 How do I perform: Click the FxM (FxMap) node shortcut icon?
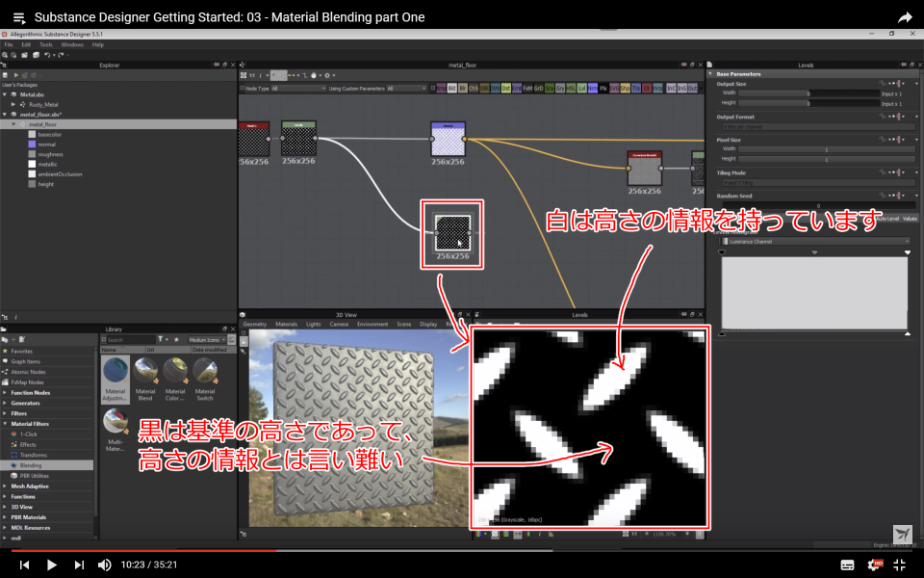pos(527,89)
